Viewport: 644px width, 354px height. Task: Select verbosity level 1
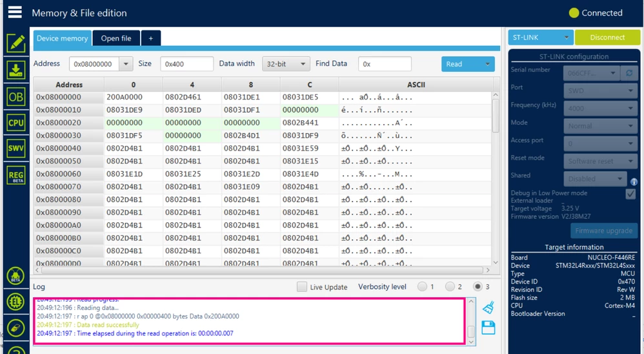pos(422,287)
